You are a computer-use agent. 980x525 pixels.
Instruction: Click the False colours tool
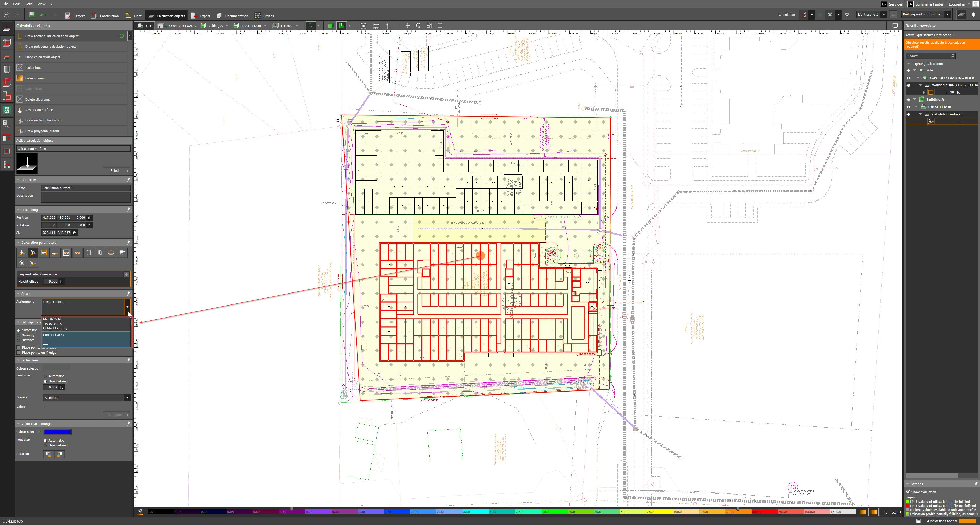coord(35,78)
